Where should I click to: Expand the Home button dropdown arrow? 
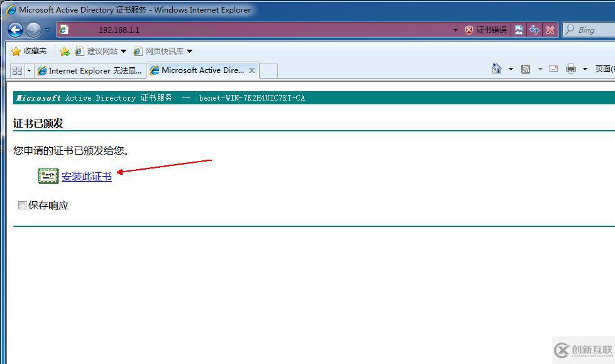click(511, 69)
